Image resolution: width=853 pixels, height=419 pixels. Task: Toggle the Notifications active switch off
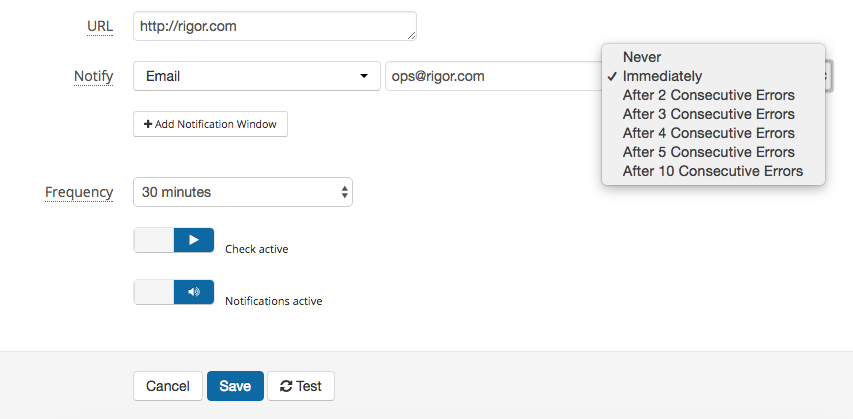[174, 292]
